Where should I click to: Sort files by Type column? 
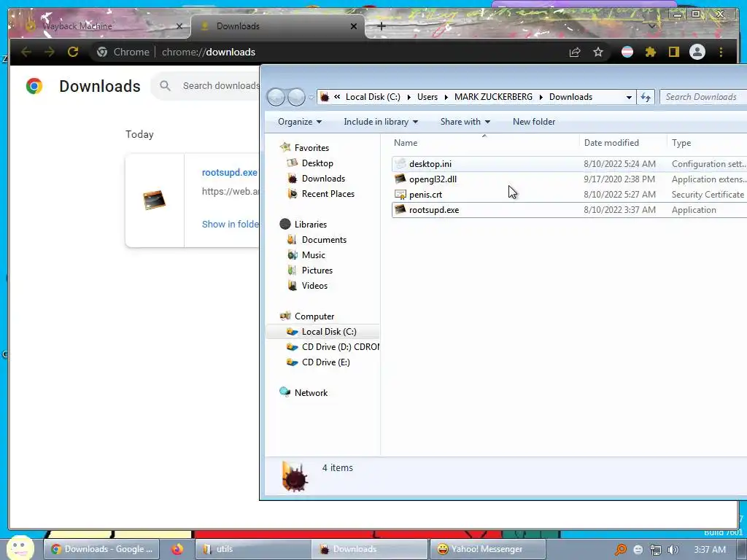click(707, 142)
